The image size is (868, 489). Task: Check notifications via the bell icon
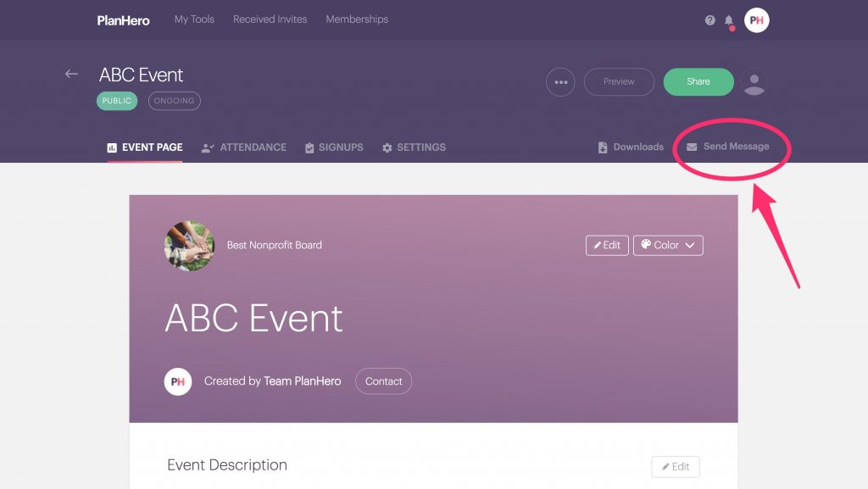pos(730,19)
